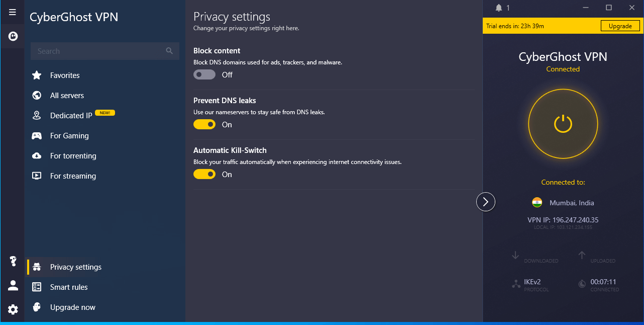Click Mumbai, India server location

[572, 203]
